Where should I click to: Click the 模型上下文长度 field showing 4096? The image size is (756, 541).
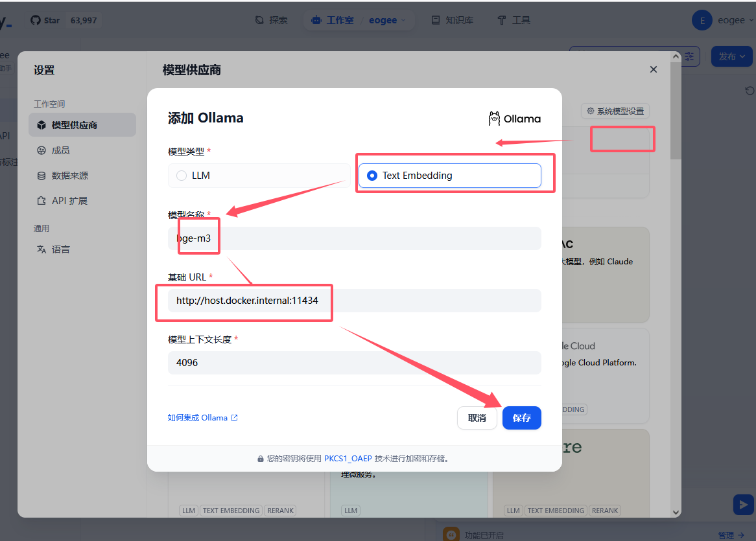click(355, 363)
